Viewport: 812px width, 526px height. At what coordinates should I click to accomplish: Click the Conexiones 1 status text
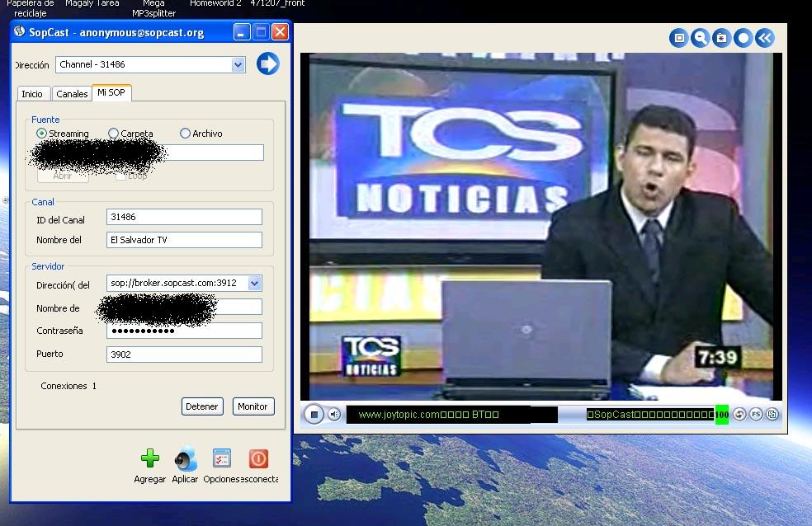[x=68, y=386]
